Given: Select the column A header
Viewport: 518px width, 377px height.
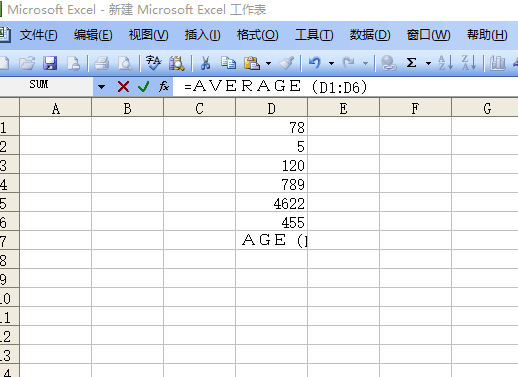Looking at the screenshot, I should 56,108.
